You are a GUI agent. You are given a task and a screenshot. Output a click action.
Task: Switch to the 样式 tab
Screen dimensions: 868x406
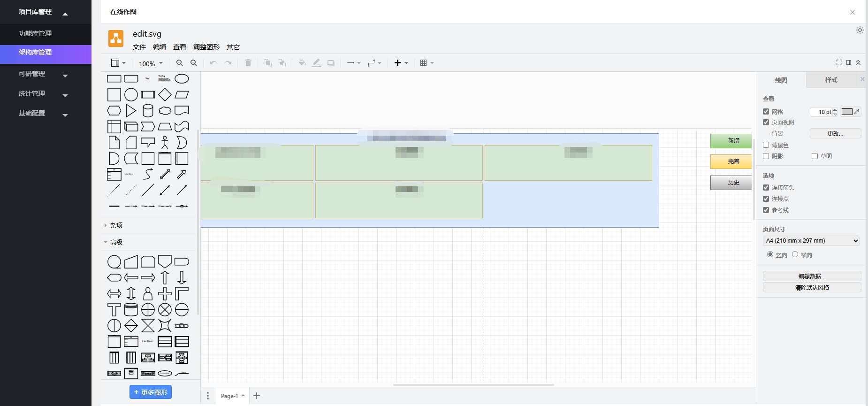(831, 80)
